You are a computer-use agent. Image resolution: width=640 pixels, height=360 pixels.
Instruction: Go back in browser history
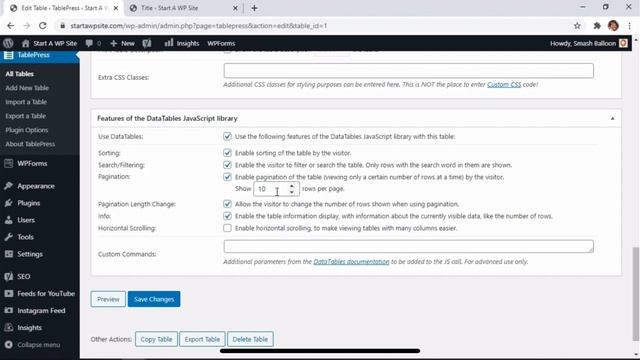coord(11,26)
